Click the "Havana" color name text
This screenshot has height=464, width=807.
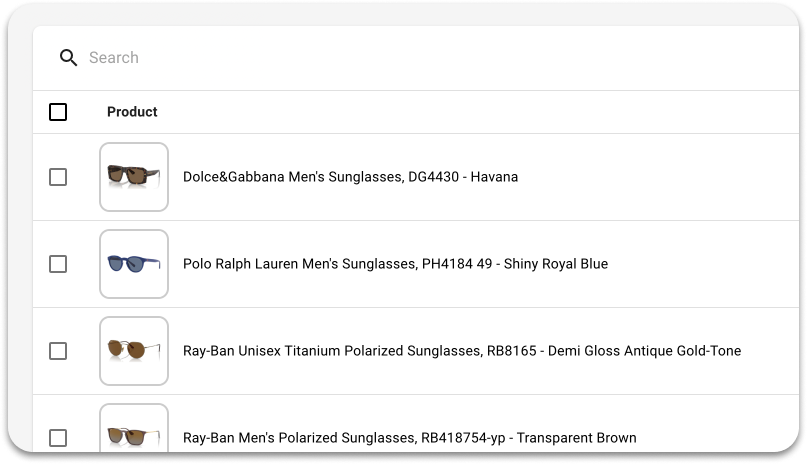pyautogui.click(x=494, y=177)
